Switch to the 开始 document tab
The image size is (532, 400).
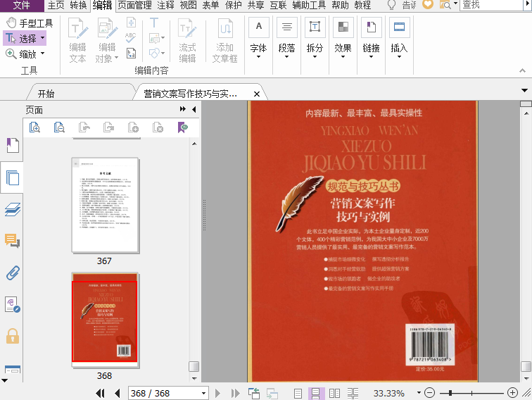pos(46,94)
